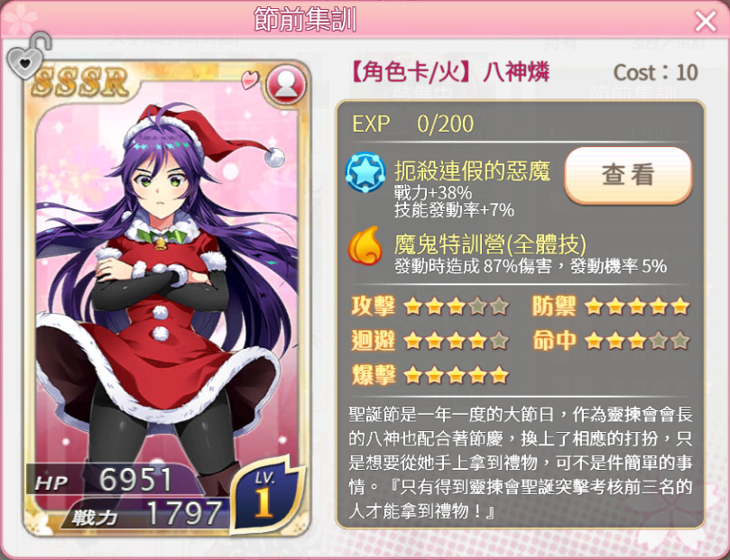Click the EXP 0/200 progress display
Screen dimensions: 730x560
pyautogui.click(x=412, y=124)
